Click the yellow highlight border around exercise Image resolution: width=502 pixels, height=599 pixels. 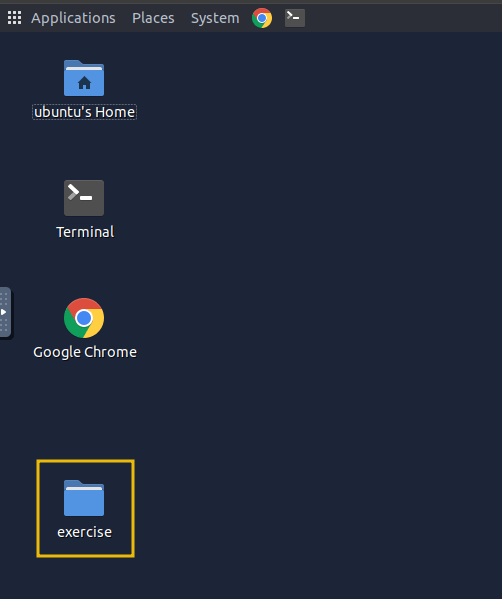click(x=85, y=461)
